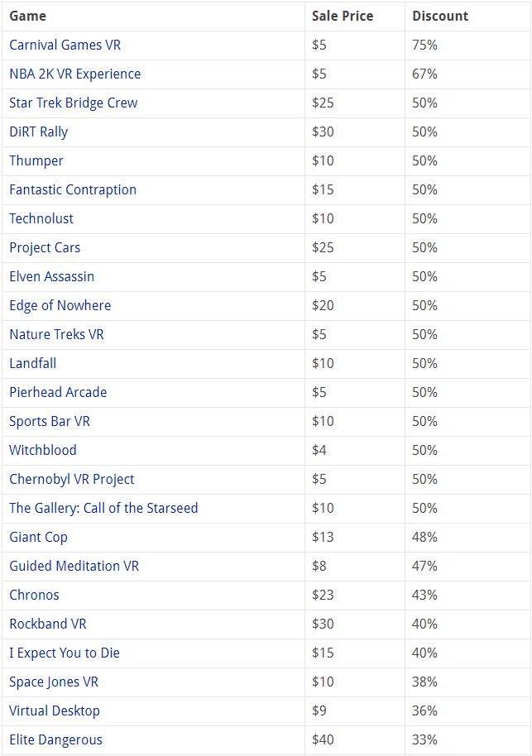The width and height of the screenshot is (532, 756).
Task: Open the Carnival Games VR link
Action: click(65, 45)
